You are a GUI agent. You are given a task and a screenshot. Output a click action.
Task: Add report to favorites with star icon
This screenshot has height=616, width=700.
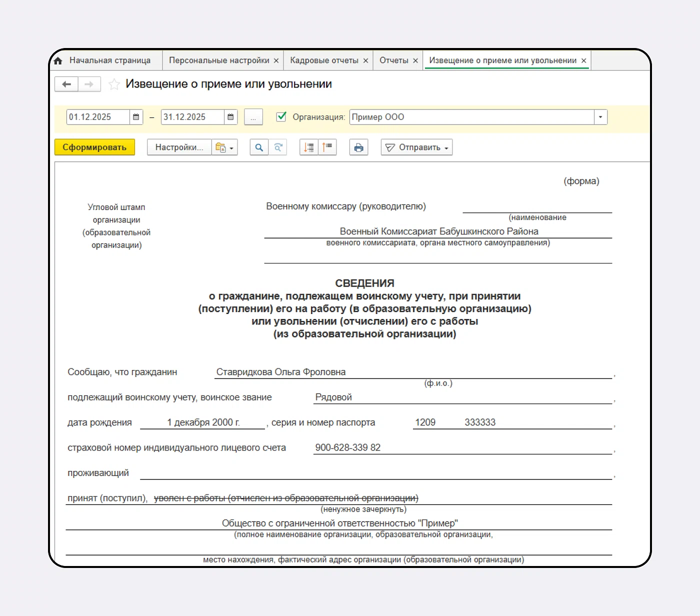[x=114, y=84]
